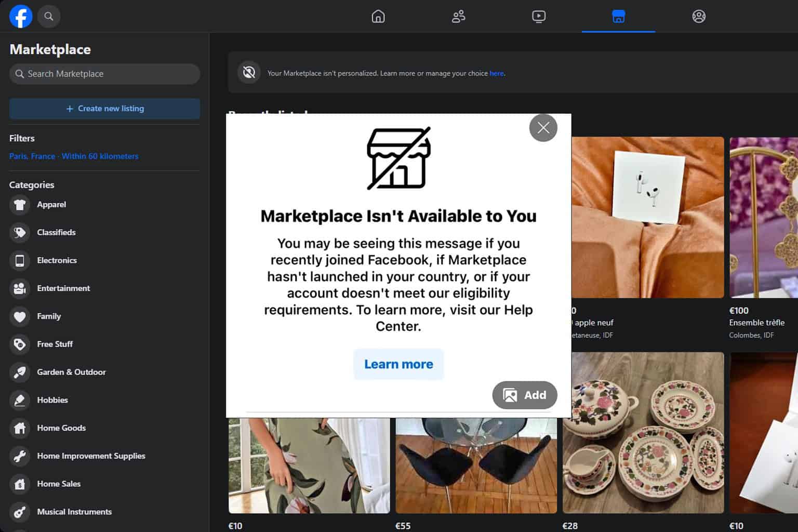Open the Groups tab icon

pyautogui.click(x=699, y=17)
